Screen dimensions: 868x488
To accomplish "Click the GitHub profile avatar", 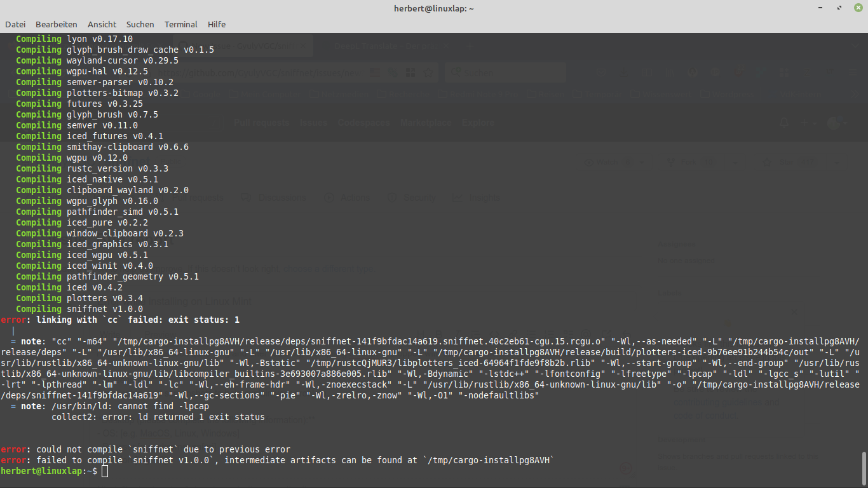I will coord(834,123).
